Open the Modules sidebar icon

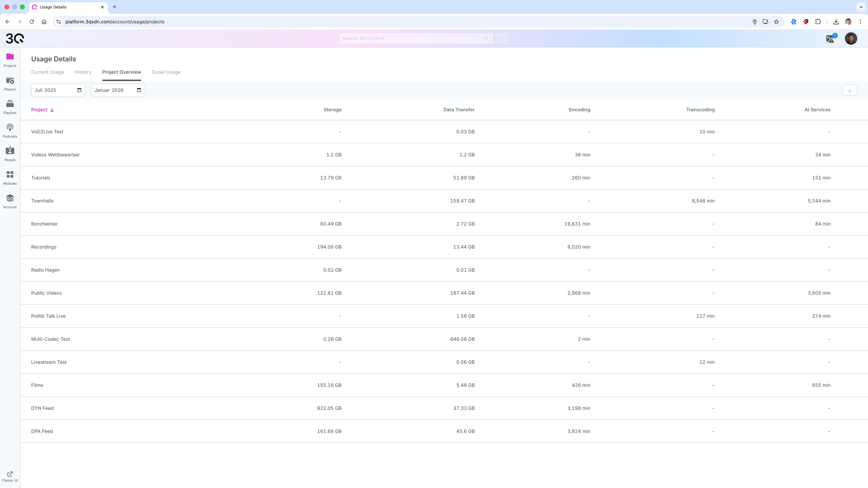click(10, 175)
